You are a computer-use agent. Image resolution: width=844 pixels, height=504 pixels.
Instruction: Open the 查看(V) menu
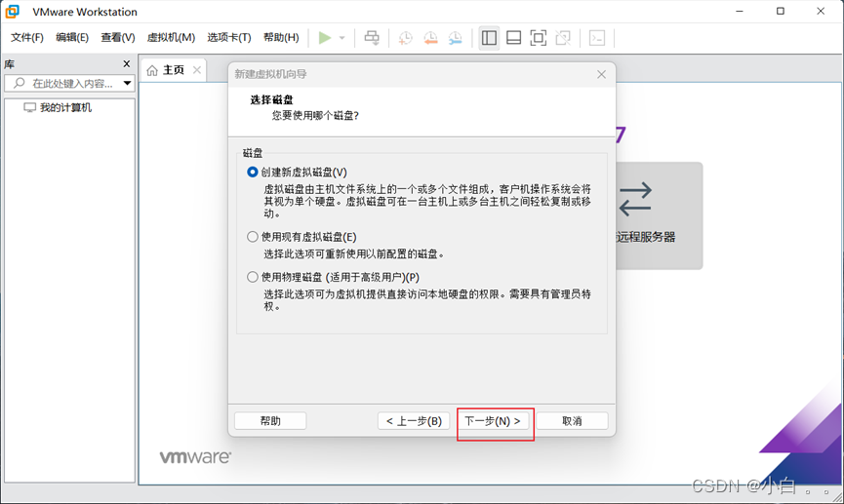[118, 37]
